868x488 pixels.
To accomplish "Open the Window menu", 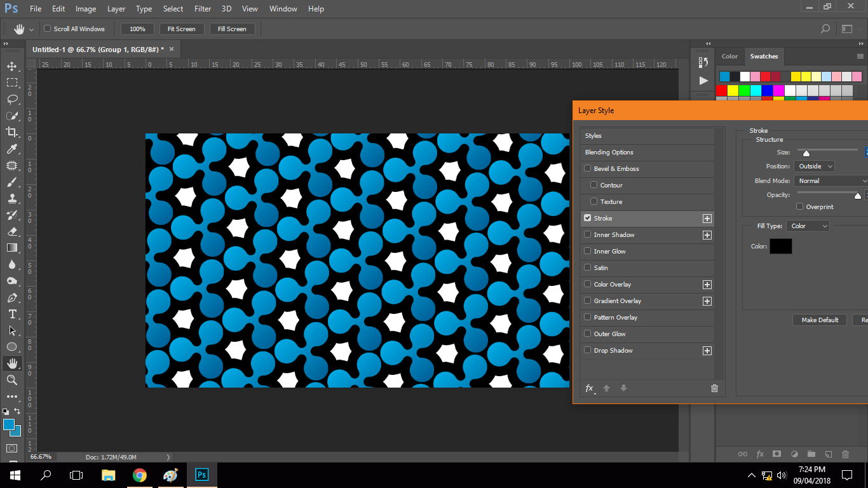I will [x=283, y=9].
